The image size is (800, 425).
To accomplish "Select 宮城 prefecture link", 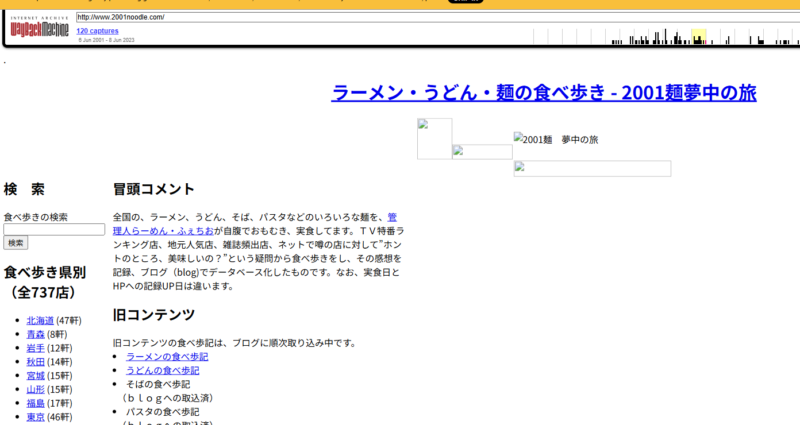I will click(36, 376).
